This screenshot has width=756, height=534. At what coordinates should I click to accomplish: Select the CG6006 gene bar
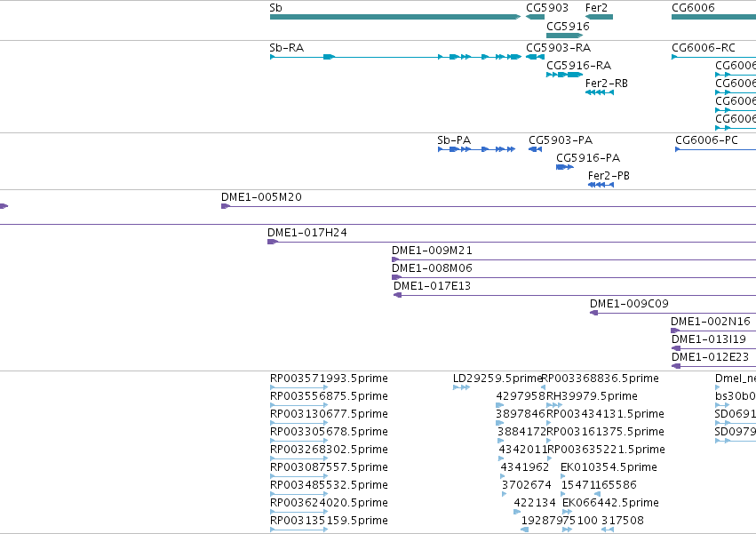tap(713, 17)
